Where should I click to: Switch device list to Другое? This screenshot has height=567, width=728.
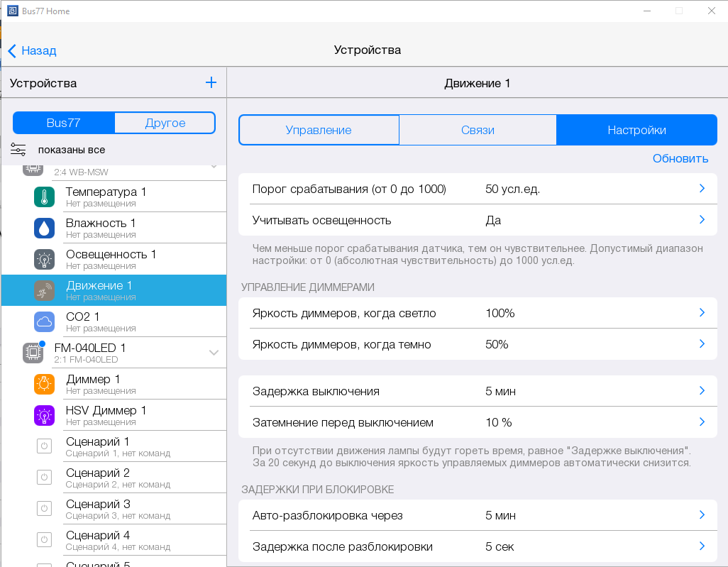click(x=165, y=123)
